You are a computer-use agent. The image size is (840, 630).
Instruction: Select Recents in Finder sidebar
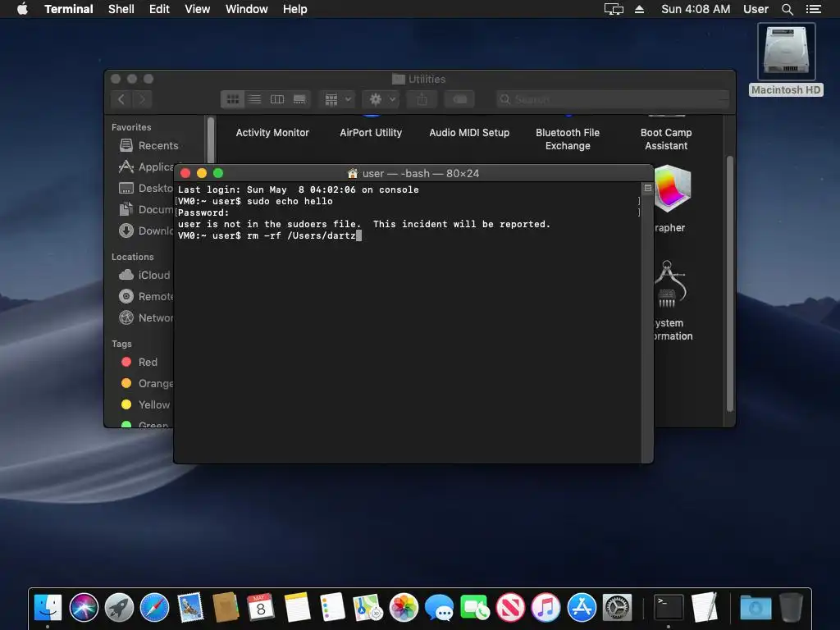[x=148, y=145]
